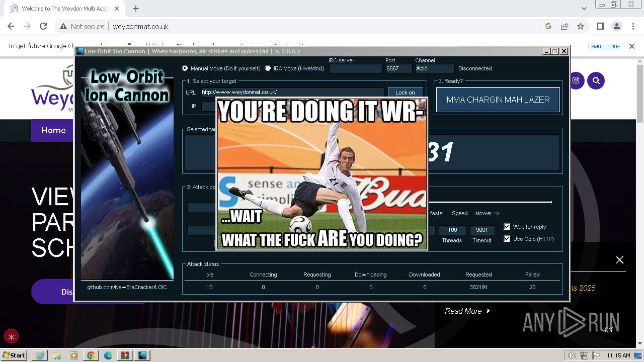Switch to LOIC app in the taskbar
This screenshot has height=362, width=644.
(143, 355)
